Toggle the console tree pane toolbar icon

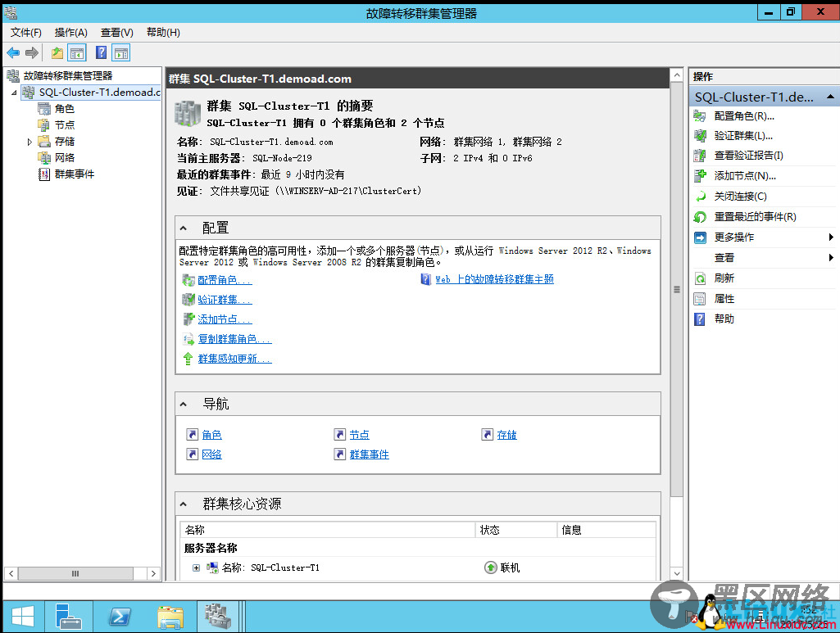(77, 52)
